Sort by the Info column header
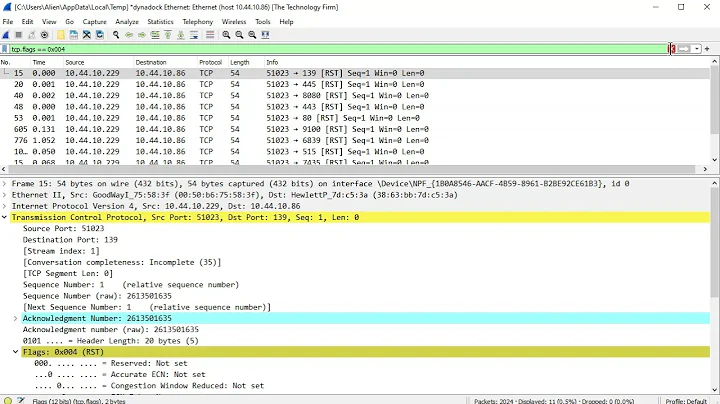Viewport: 720px width, 404px height. 487,62
